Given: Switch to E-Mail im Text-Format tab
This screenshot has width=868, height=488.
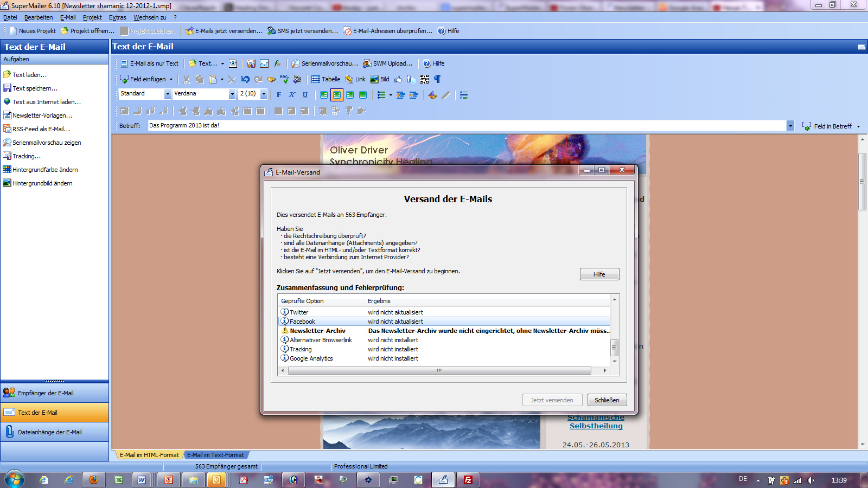Looking at the screenshot, I should tap(215, 455).
